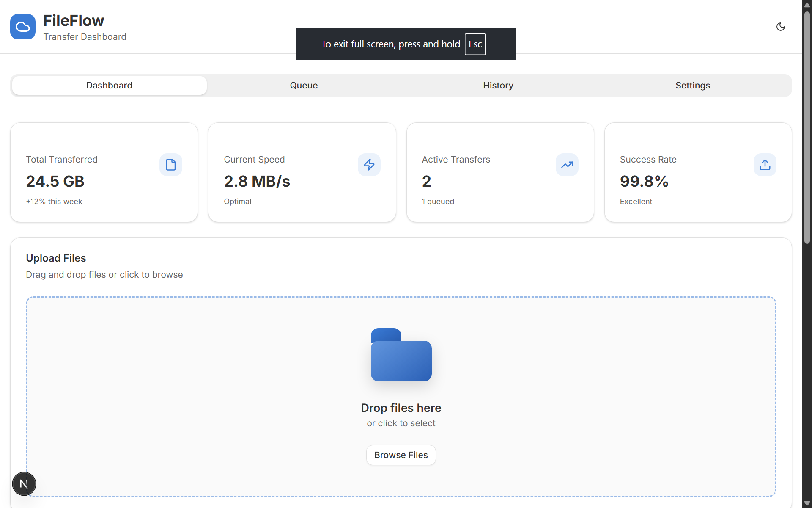Image resolution: width=812 pixels, height=508 pixels.
Task: Open the Queue tab
Action: (304, 86)
